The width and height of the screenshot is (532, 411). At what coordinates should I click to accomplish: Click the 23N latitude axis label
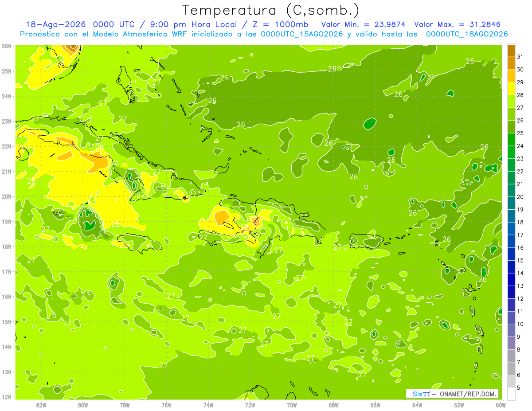[6, 121]
